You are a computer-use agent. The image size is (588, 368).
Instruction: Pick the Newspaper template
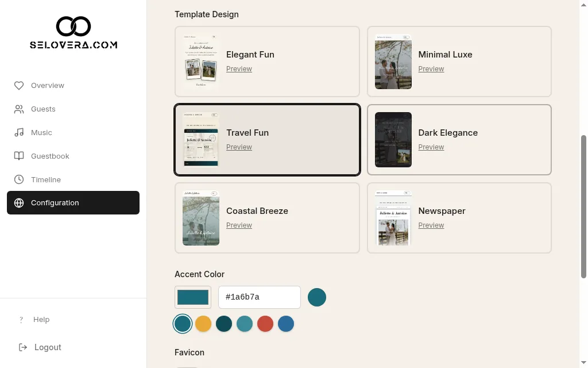coord(459,218)
